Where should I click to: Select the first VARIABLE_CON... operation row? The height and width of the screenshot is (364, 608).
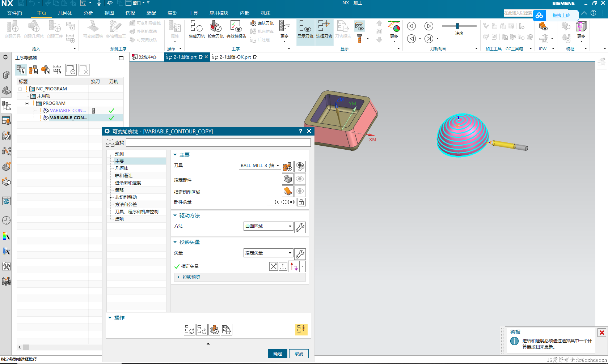(68, 111)
